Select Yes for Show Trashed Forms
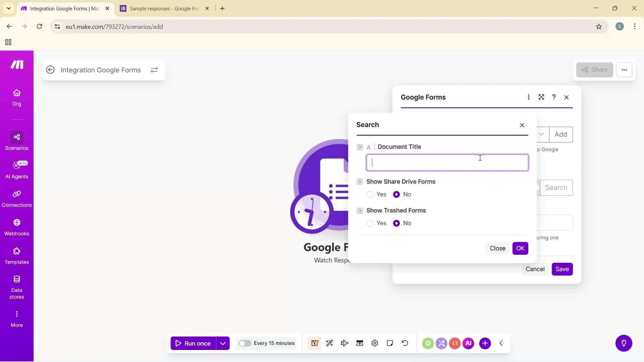The height and width of the screenshot is (362, 644). pos(370,223)
